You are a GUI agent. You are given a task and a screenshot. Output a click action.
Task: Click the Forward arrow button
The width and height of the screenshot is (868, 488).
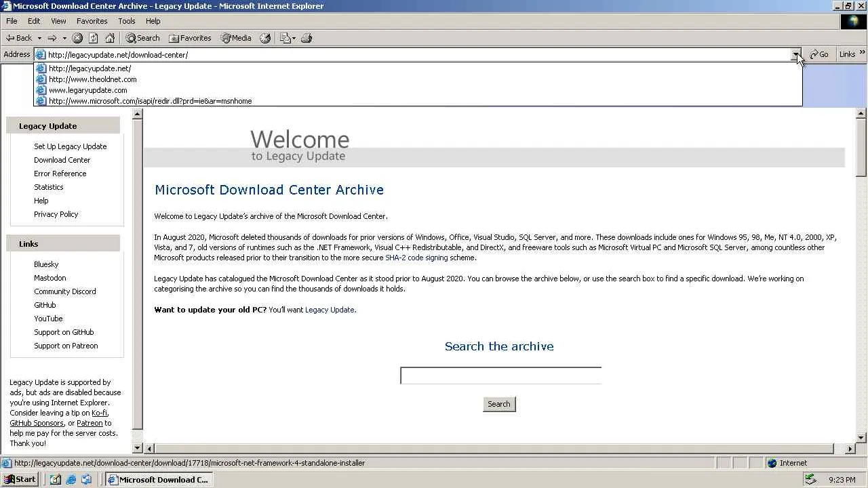coord(52,38)
